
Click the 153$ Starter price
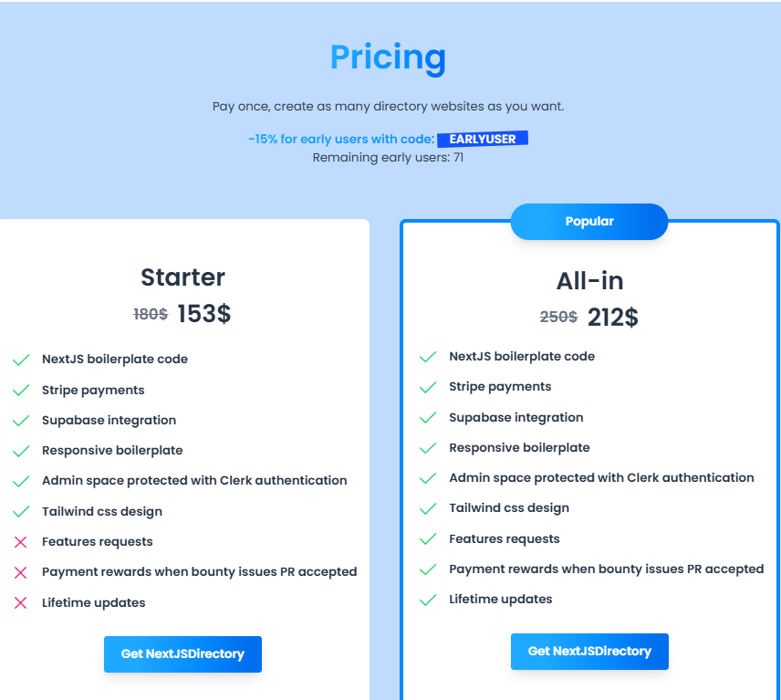coord(204,314)
